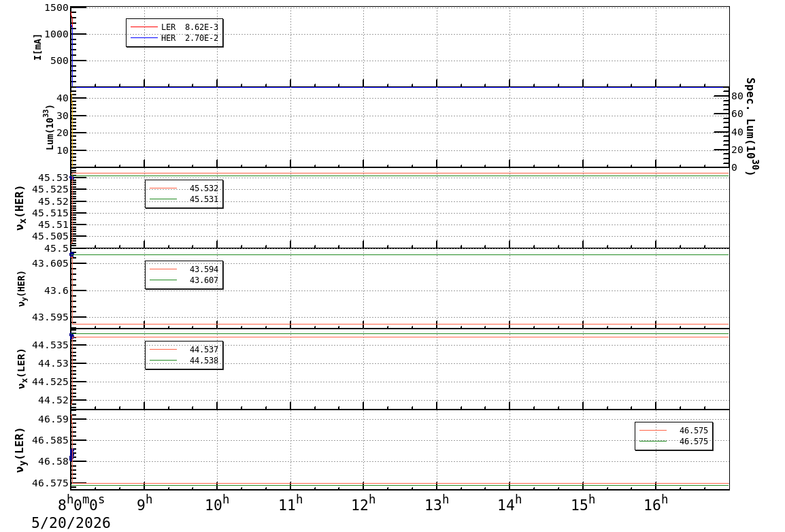The image size is (785, 532).
Task: Click the red 46.575 legend entry in νy(LER)
Action: (x=674, y=431)
